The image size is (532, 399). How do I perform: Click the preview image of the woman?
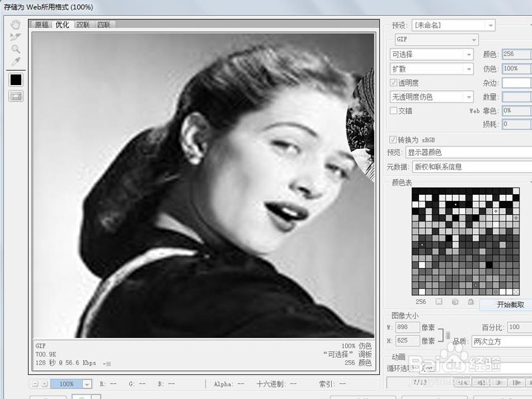click(203, 186)
